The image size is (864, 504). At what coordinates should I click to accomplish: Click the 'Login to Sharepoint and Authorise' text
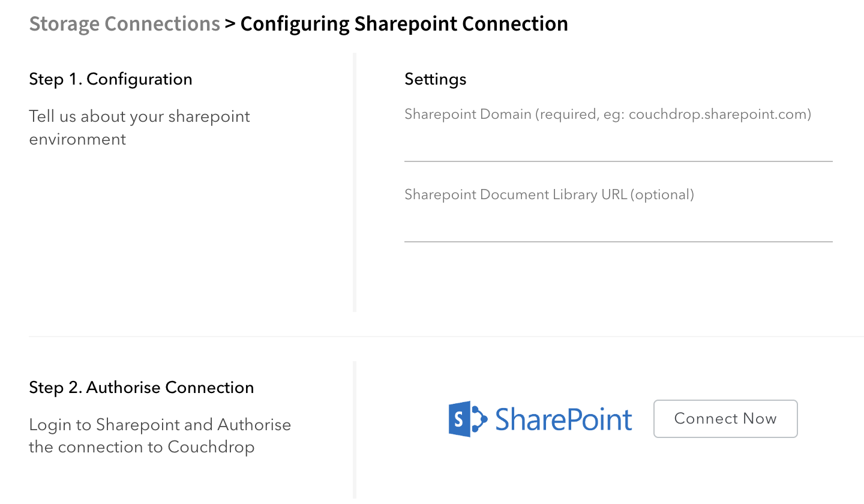160,424
